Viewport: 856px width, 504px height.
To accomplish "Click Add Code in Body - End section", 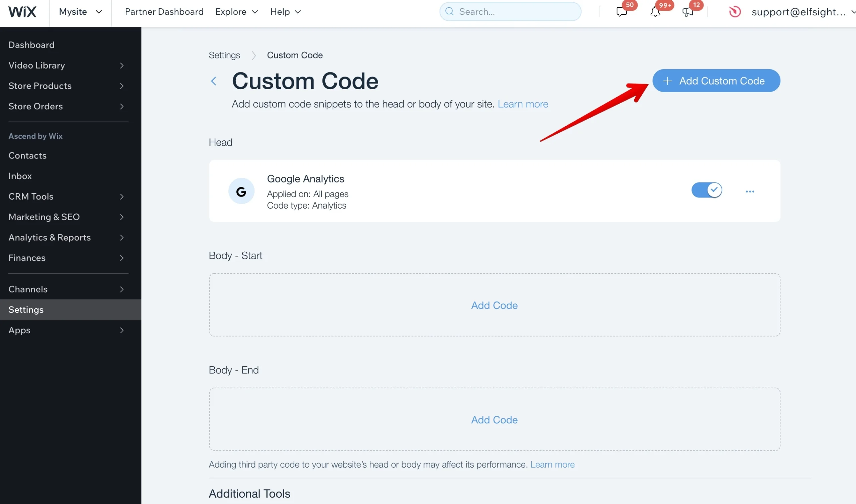I will (494, 420).
